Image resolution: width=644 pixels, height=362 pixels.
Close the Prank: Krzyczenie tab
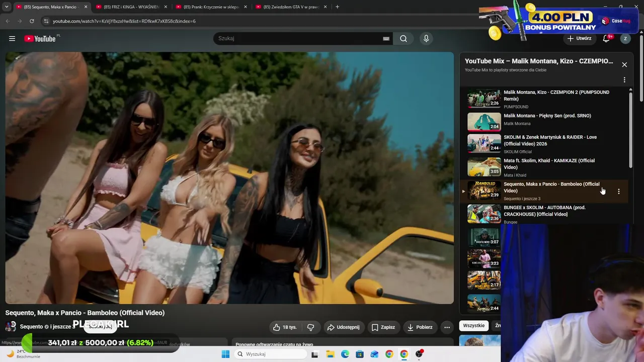(246, 7)
